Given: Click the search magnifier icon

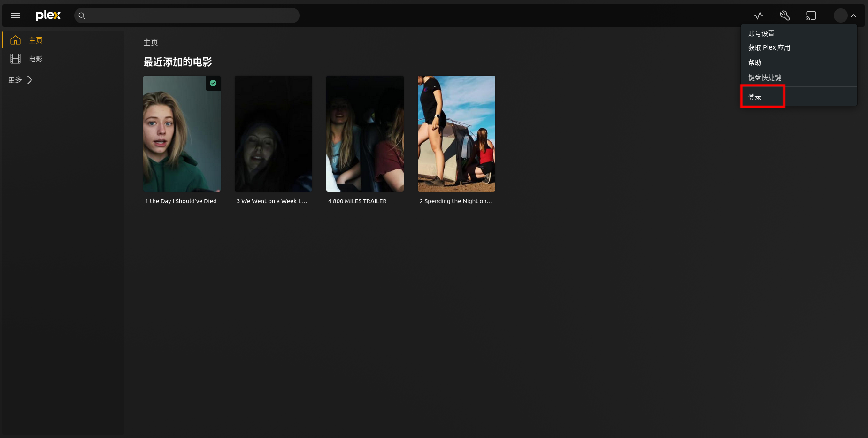Looking at the screenshot, I should pos(82,15).
